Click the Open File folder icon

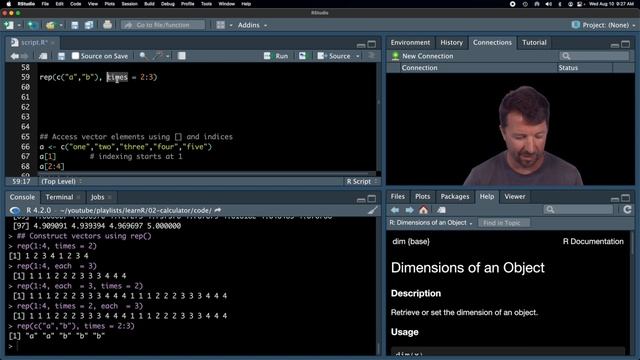pos(50,25)
